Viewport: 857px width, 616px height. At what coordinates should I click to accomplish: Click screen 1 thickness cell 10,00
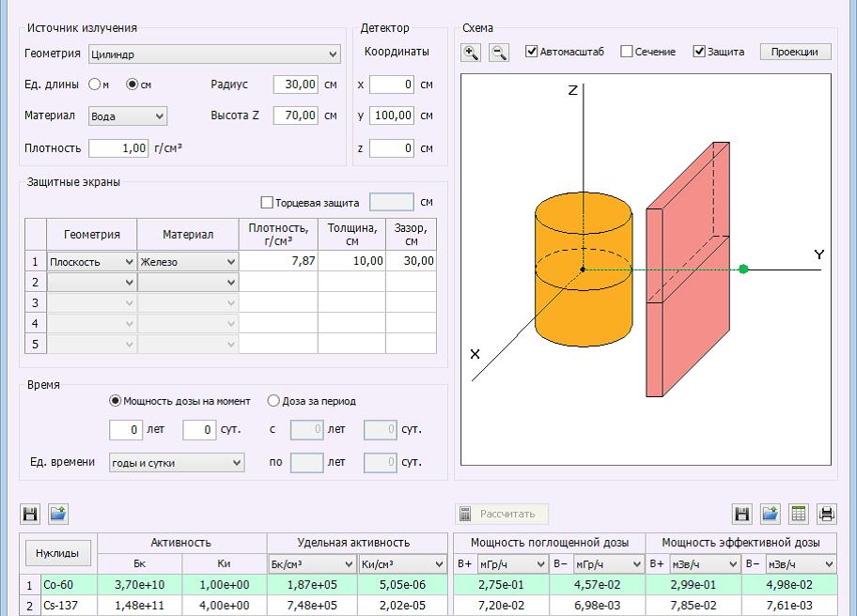[x=352, y=261]
